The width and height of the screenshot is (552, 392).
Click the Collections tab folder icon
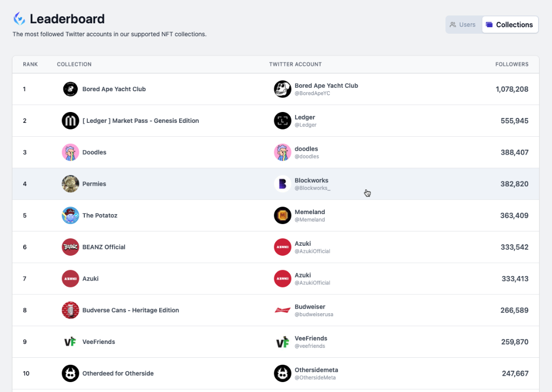click(x=489, y=25)
